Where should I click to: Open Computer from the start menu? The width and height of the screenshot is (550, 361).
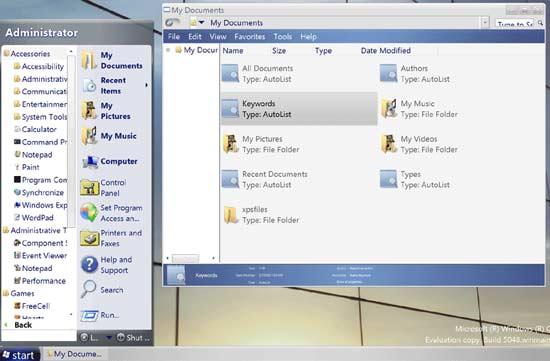point(110,161)
